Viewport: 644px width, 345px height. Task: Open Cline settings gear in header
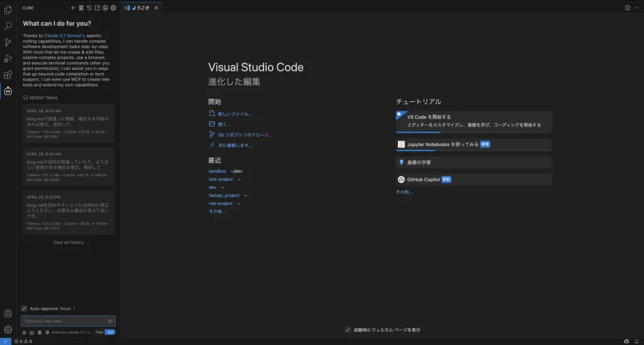point(114,8)
